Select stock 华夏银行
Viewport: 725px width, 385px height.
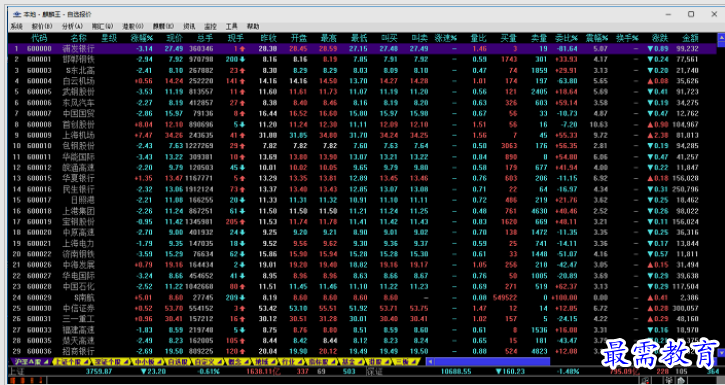[x=78, y=178]
